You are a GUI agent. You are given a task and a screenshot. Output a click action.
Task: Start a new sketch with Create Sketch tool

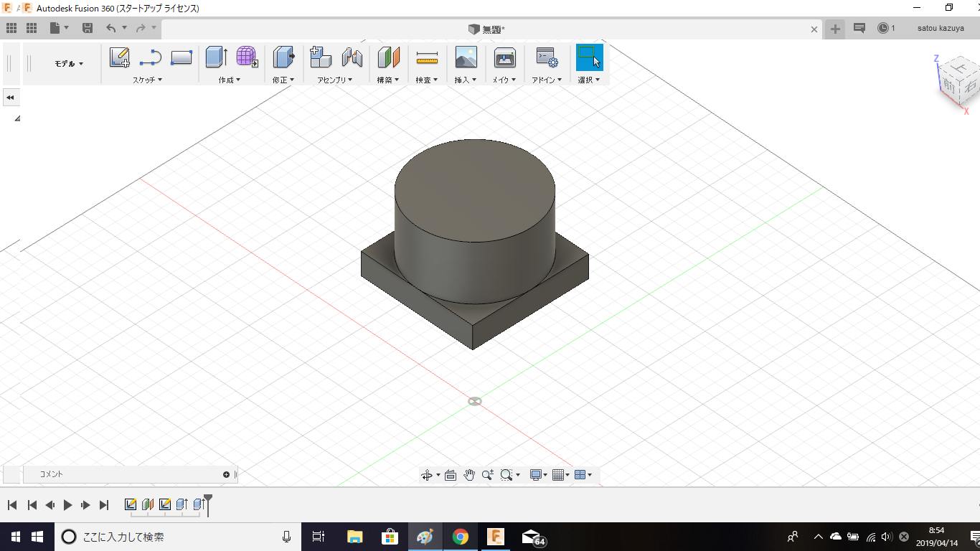[120, 57]
